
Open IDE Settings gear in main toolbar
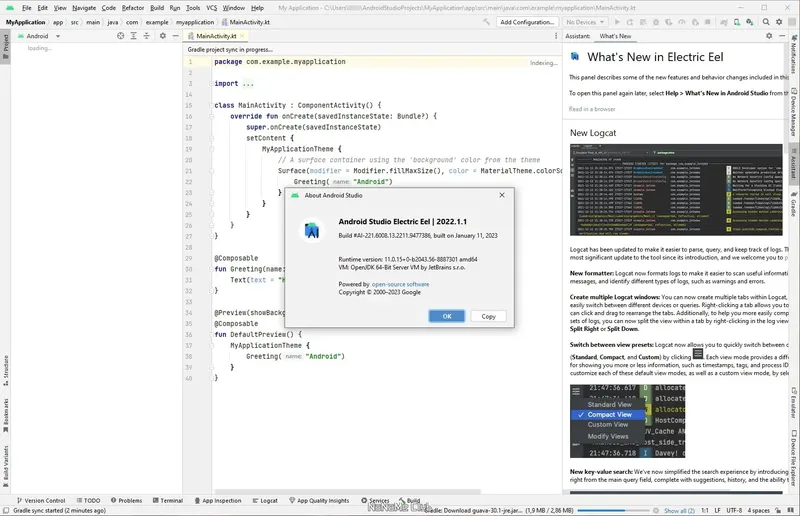(779, 22)
